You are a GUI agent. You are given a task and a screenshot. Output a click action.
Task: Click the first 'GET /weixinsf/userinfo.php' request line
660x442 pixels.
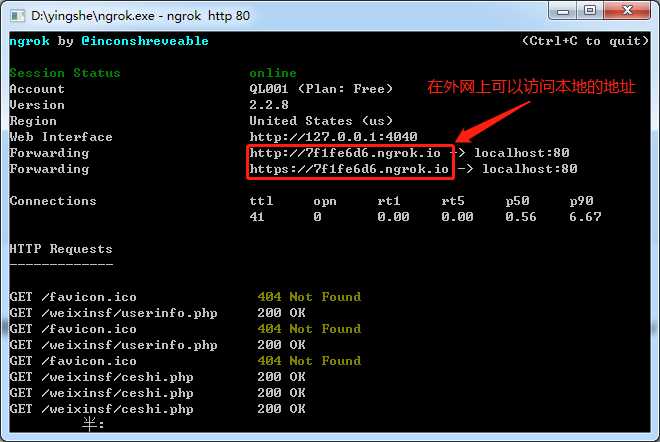(x=113, y=313)
